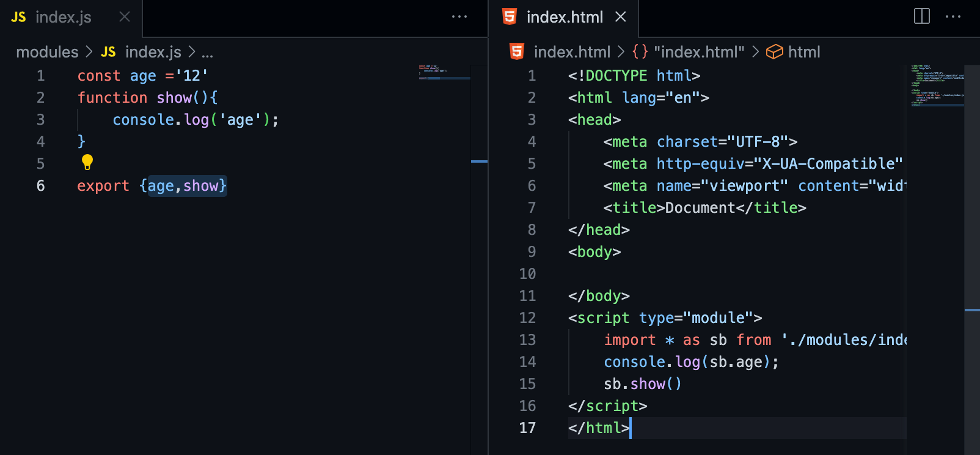Image resolution: width=980 pixels, height=455 pixels.
Task: Click index.html file in right breadcrumb
Action: coord(572,52)
